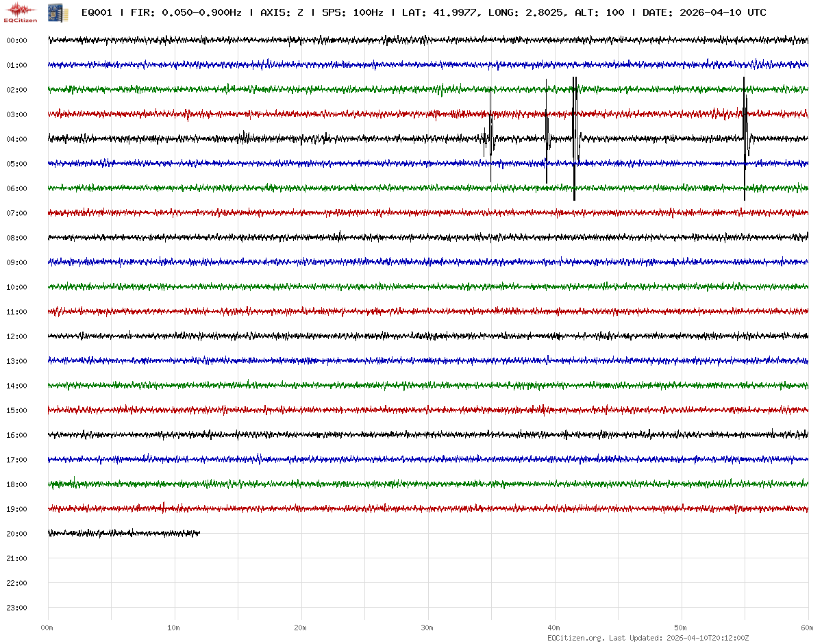
Task: Select the 20:00 hour row label
Action: tap(16, 534)
